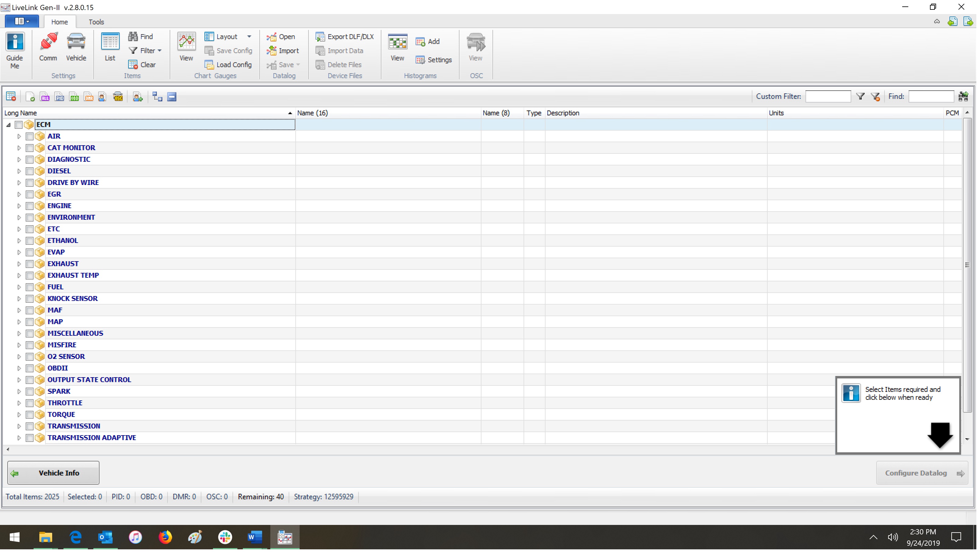Show OSC items toolbar icon

[118, 97]
